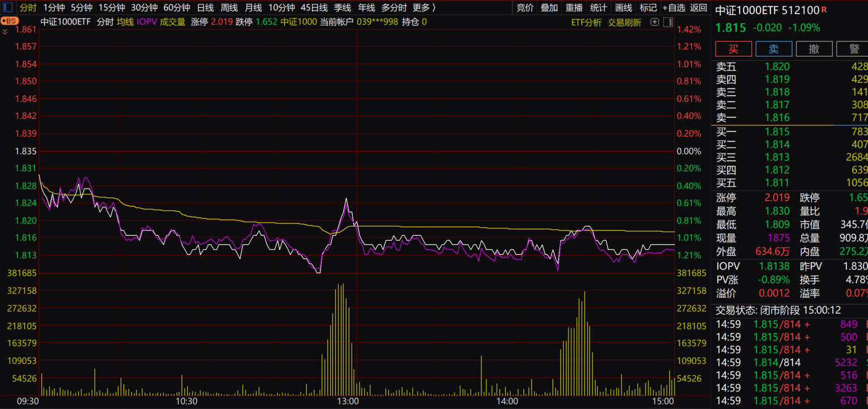
Task: Select the 5分钟 period tab
Action: (x=81, y=7)
